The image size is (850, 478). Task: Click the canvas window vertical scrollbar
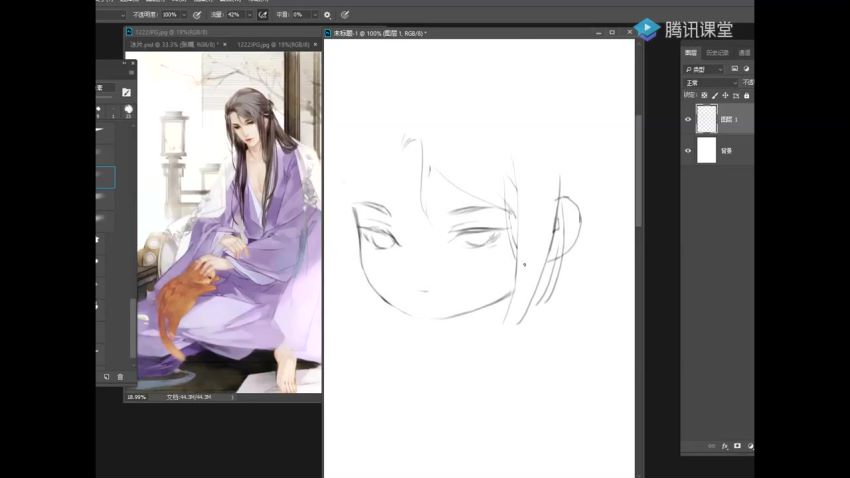click(x=639, y=170)
